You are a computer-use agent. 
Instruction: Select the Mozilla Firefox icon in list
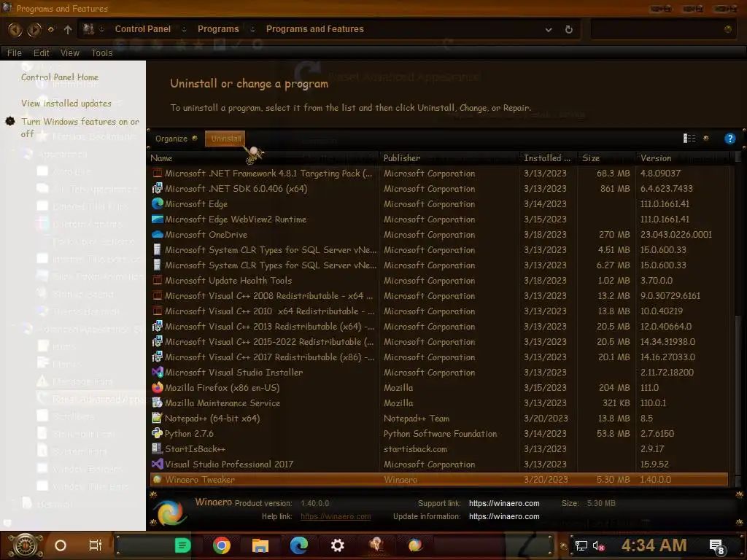(158, 388)
